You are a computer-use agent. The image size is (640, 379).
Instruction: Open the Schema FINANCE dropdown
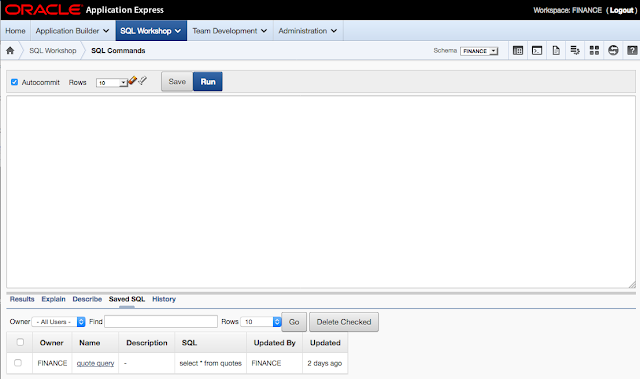coord(479,51)
